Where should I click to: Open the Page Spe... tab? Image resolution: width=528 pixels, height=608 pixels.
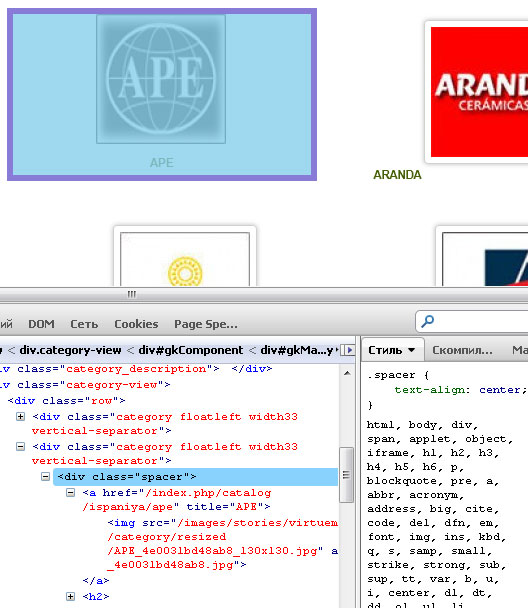206,324
